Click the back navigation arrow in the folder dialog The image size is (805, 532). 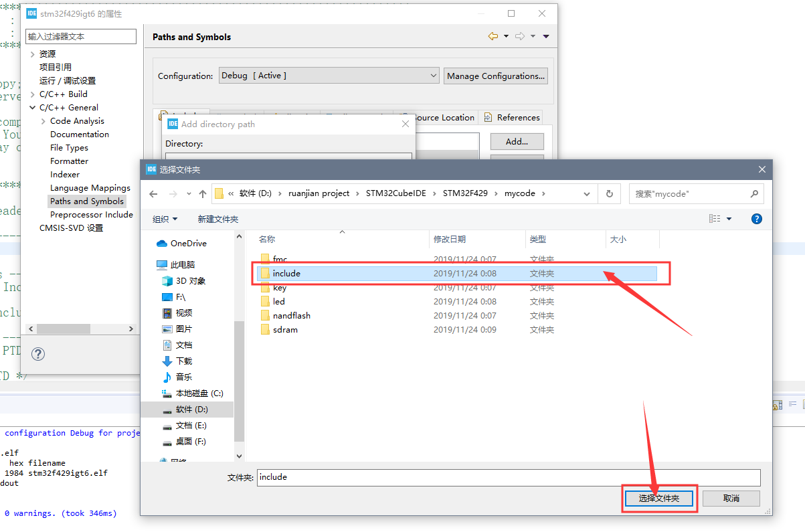pos(153,193)
